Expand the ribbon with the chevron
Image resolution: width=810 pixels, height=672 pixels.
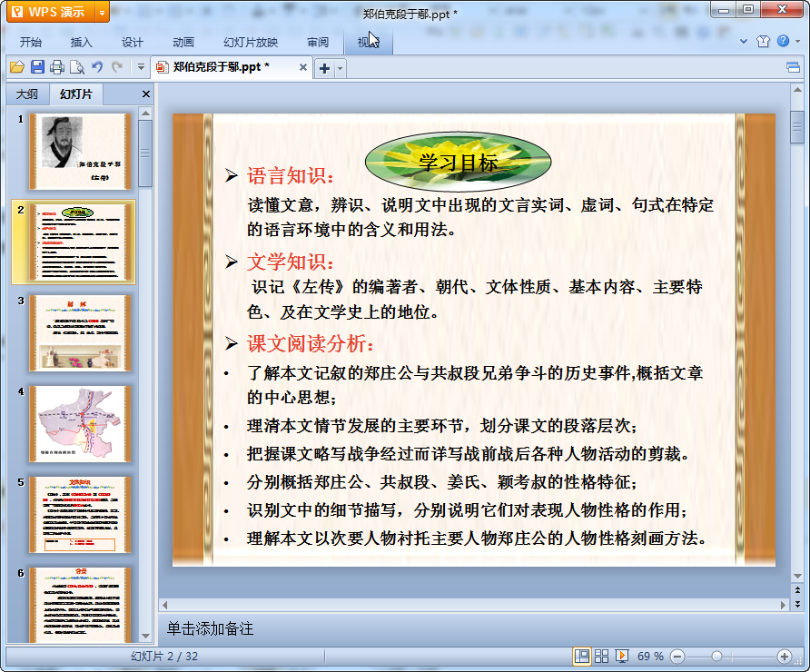pyautogui.click(x=744, y=42)
